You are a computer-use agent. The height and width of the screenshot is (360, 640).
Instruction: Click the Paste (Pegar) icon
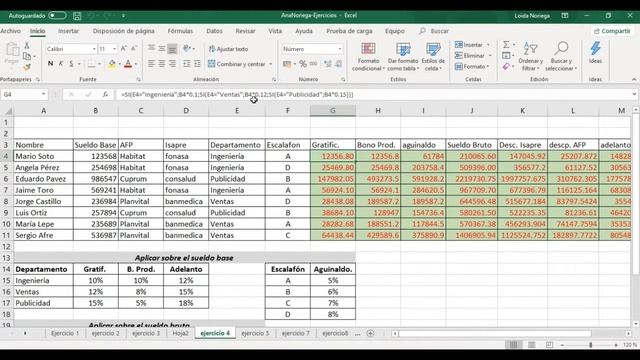point(12,53)
